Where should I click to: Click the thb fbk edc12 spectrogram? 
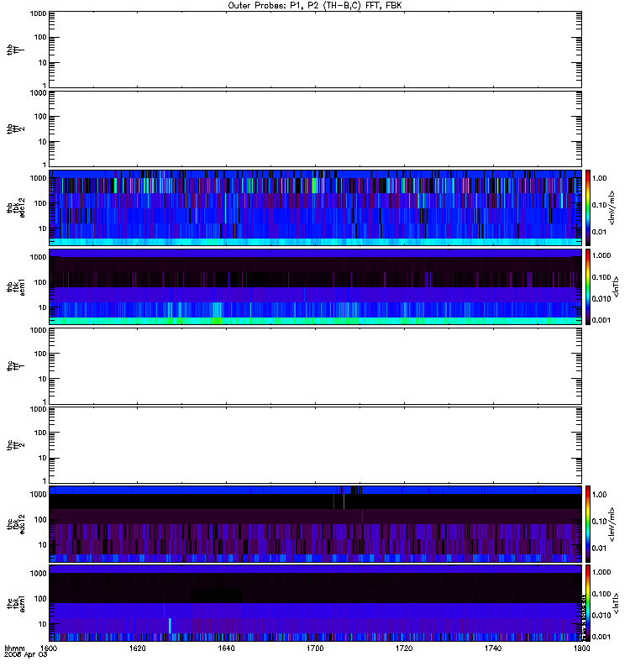click(315, 207)
